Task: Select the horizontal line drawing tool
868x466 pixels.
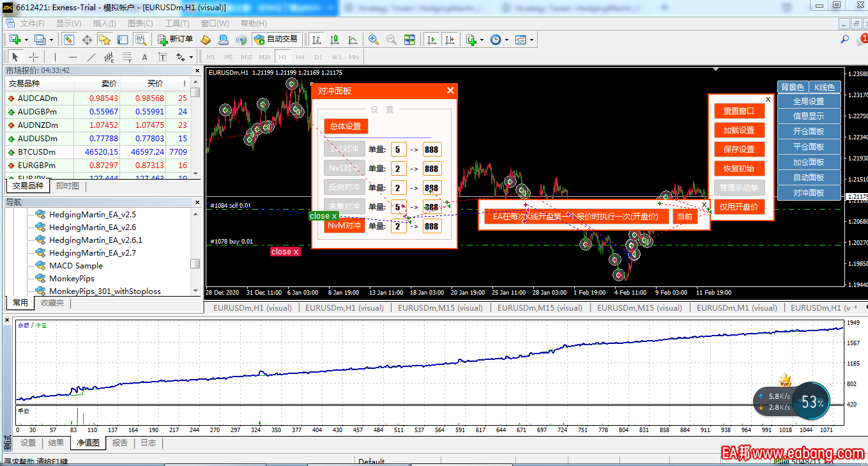Action: (73, 57)
